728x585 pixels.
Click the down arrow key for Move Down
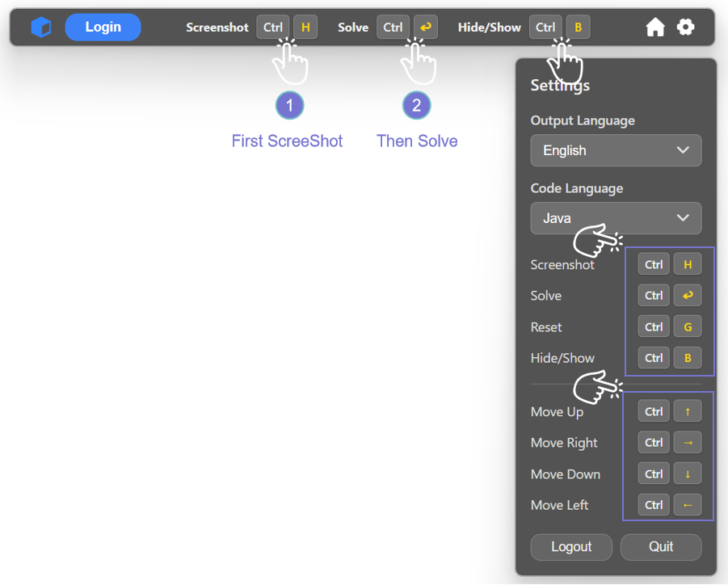click(x=688, y=473)
